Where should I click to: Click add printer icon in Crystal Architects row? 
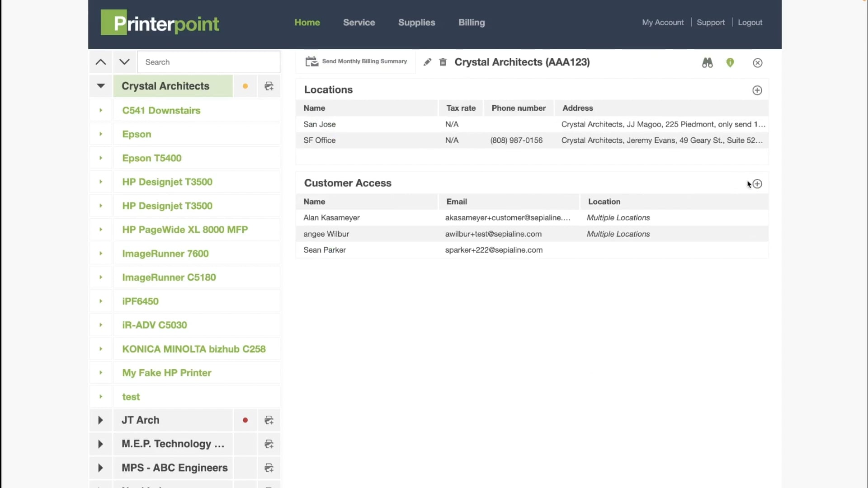(269, 86)
